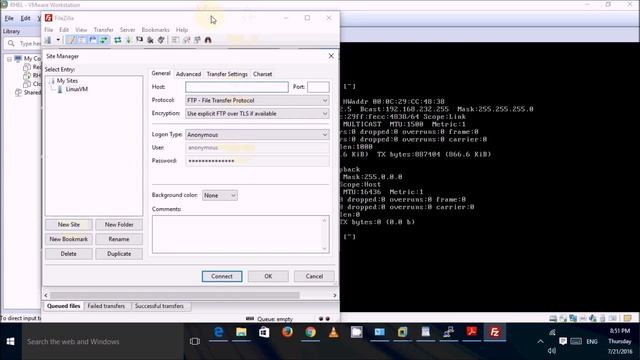Select the LinuxVM site entry

(77, 89)
